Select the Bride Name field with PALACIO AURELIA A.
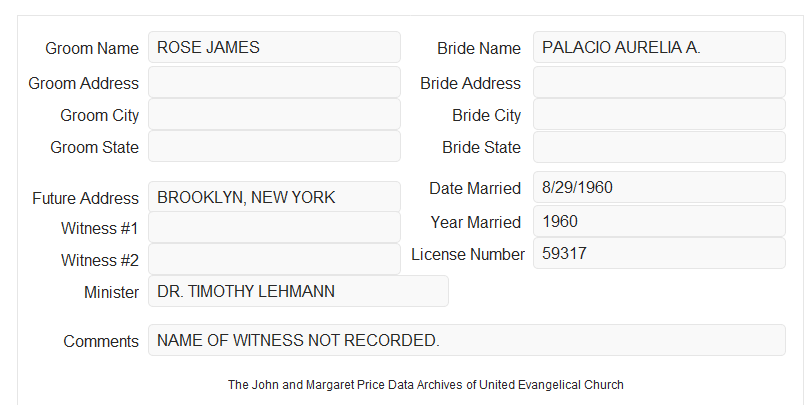The image size is (805, 405). coord(659,47)
